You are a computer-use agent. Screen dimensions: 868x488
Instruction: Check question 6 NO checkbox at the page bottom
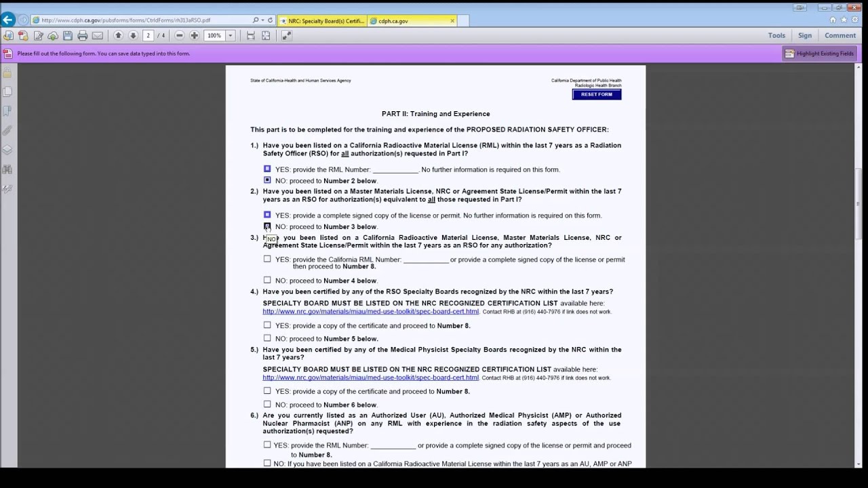267,463
